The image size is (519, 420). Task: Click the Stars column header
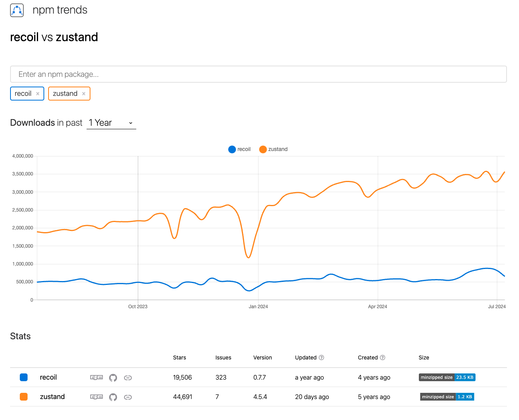tap(180, 358)
